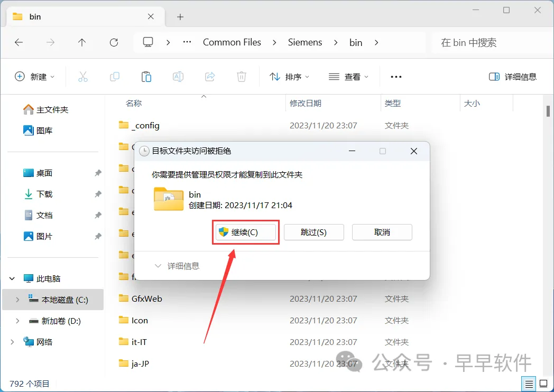The height and width of the screenshot is (392, 554).
Task: Sort by 修改日期 column header
Action: tap(306, 104)
